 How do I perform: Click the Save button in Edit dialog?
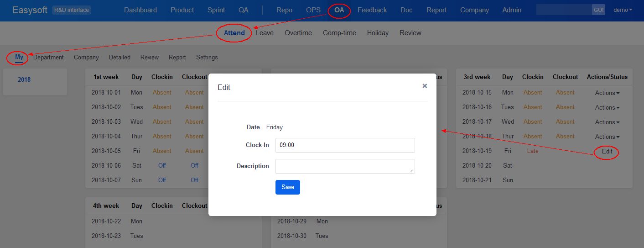click(x=287, y=187)
